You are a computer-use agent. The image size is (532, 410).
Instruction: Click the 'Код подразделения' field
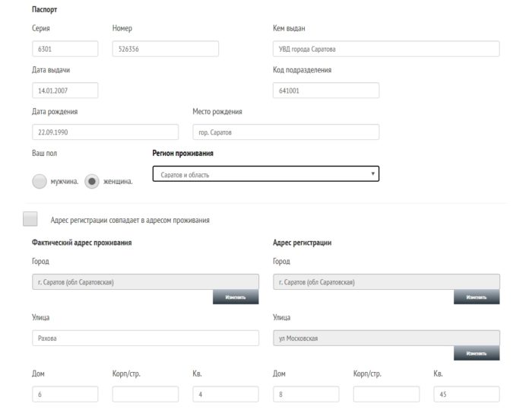(x=325, y=91)
